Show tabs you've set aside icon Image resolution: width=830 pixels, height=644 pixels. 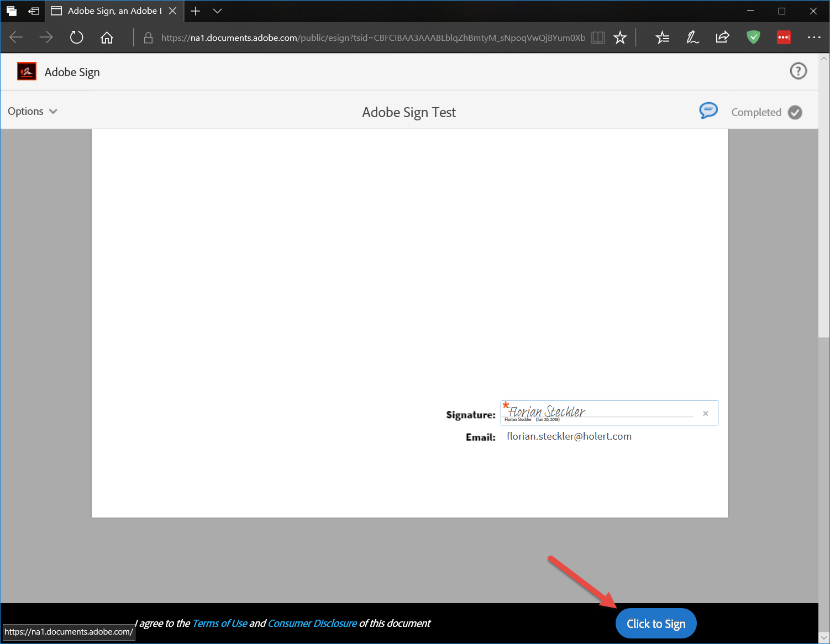(11, 11)
